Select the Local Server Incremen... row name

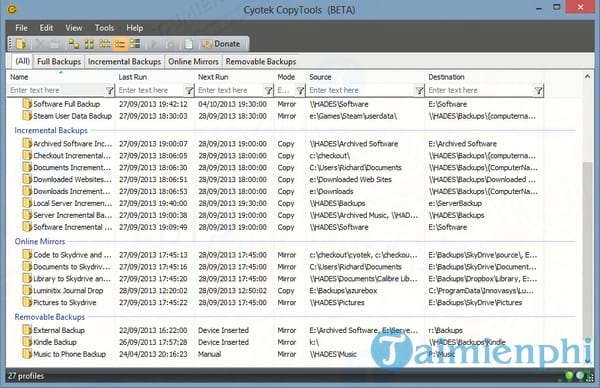(x=73, y=203)
